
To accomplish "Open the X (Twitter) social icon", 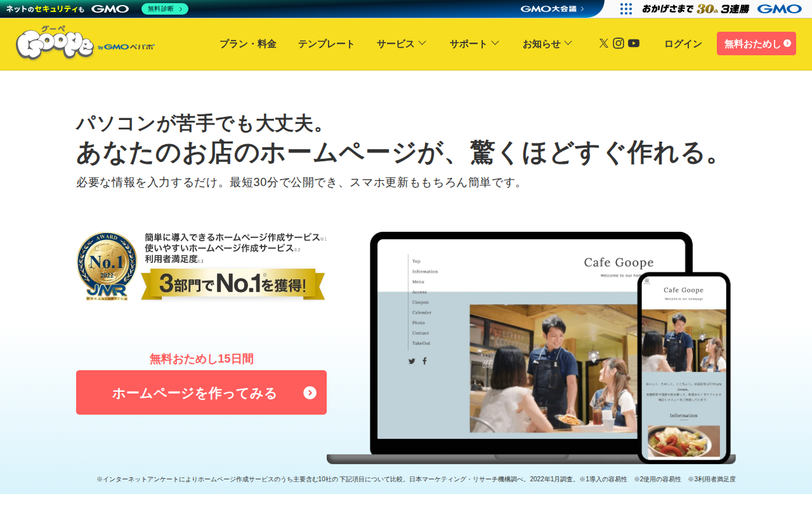I will click(x=604, y=43).
